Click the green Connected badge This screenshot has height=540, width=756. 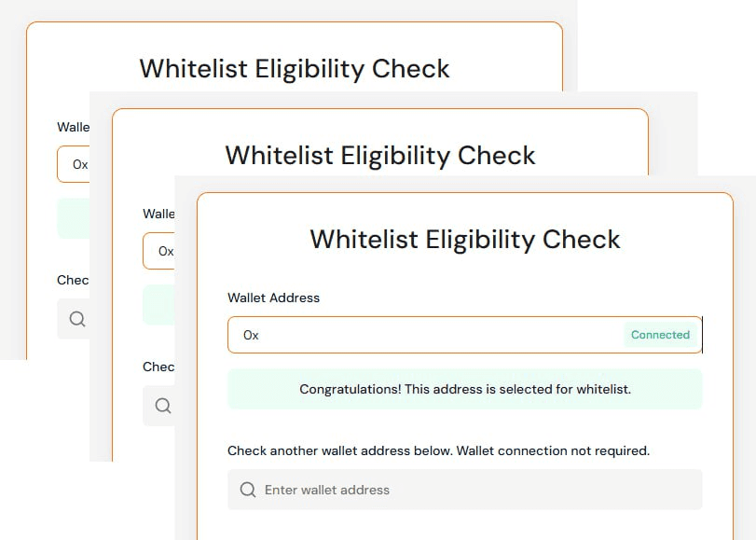[660, 335]
